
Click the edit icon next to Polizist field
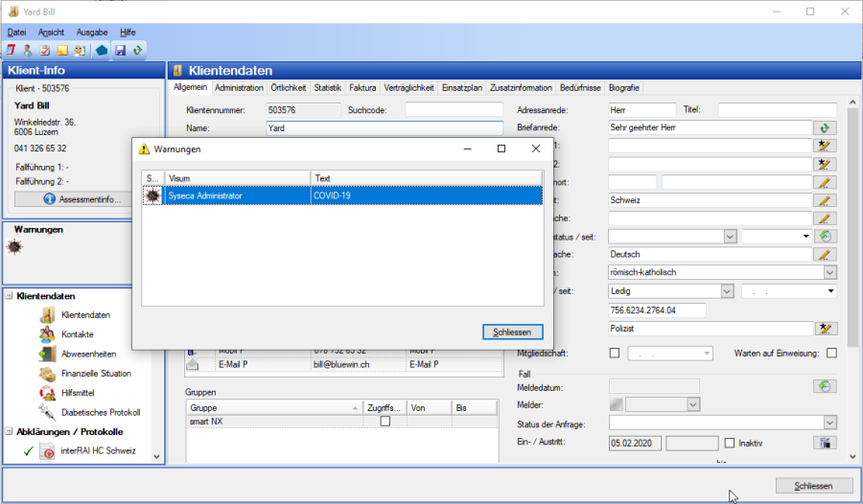click(x=825, y=329)
